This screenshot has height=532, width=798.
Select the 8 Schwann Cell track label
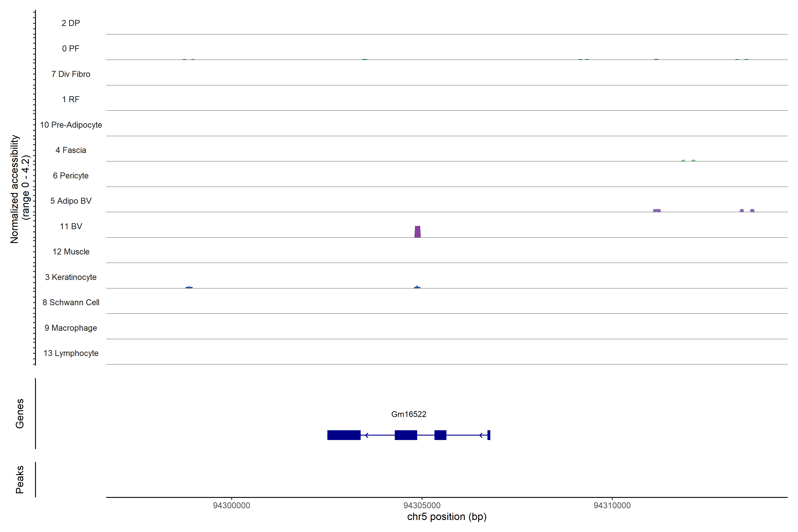(x=71, y=302)
